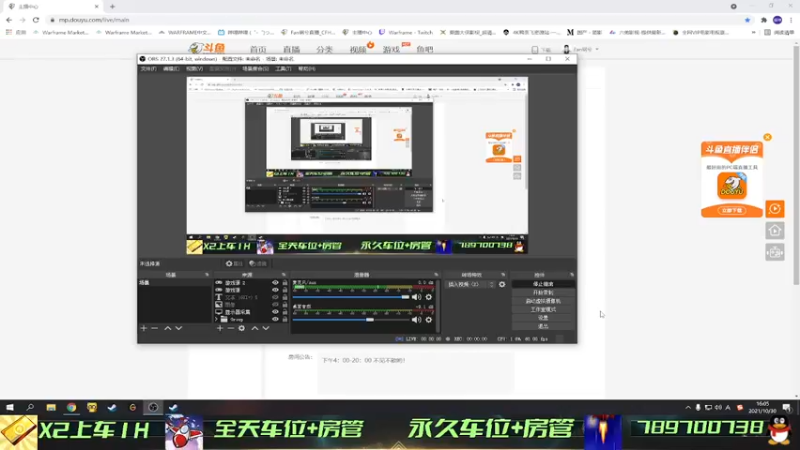Screen dimensions: 800x450
Task: Open OBS 设置 settings button
Action: (543, 317)
